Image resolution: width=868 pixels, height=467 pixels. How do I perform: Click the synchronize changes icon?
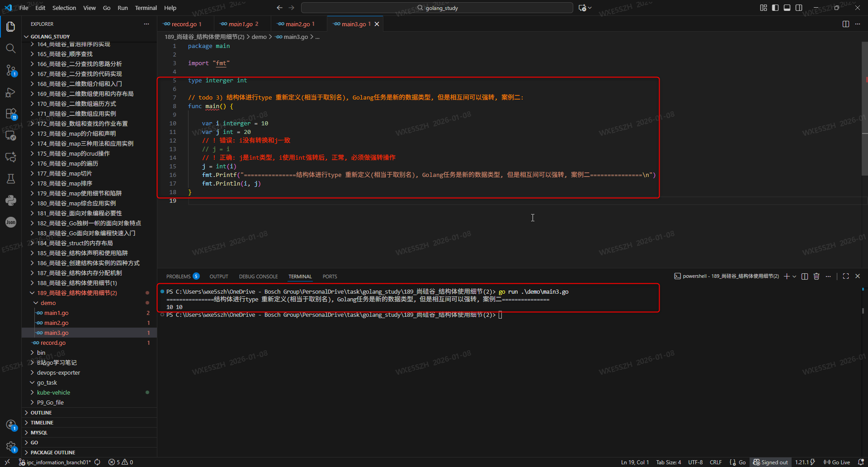(97, 462)
